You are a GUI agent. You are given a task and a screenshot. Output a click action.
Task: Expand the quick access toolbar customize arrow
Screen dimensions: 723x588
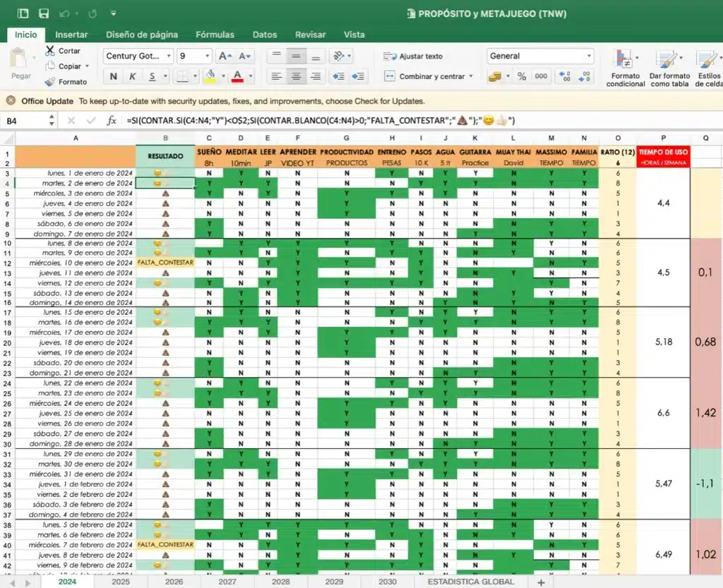click(114, 13)
